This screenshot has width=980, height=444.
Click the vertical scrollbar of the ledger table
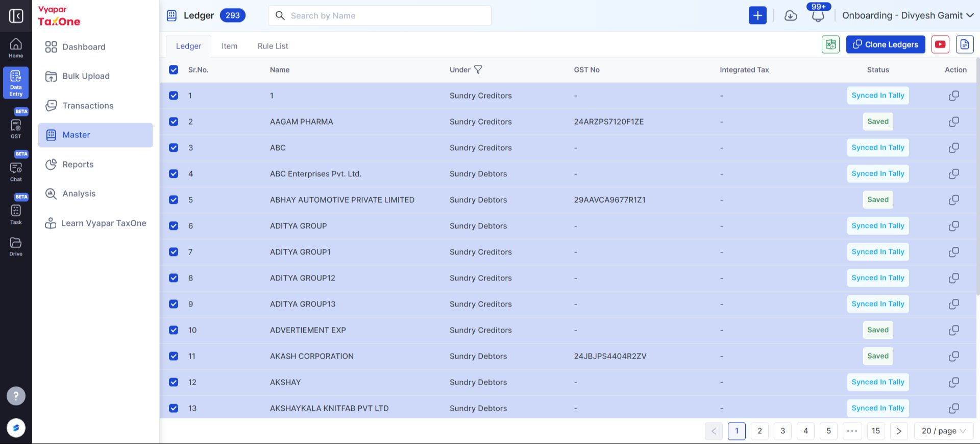click(977, 176)
